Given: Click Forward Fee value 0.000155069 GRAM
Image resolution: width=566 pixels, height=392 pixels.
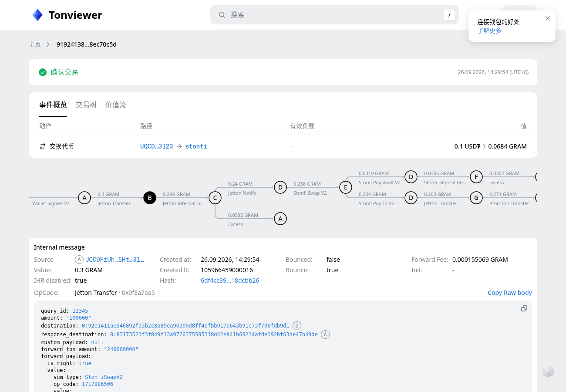Looking at the screenshot, I should pos(480,260).
